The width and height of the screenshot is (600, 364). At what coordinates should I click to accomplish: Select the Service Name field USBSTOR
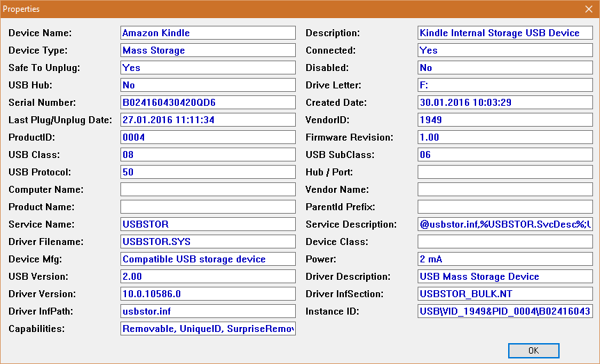208,224
